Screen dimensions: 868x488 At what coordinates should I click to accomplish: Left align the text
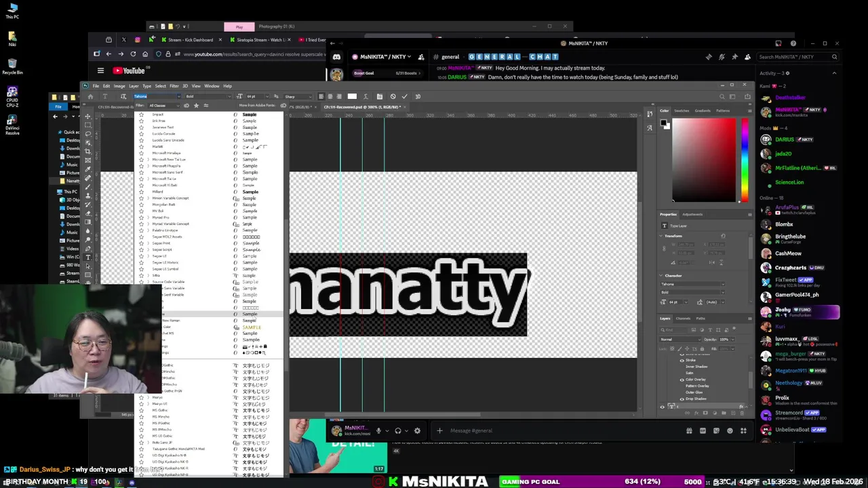tap(321, 96)
